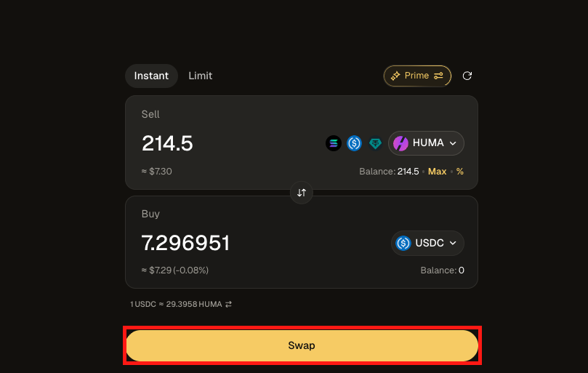Click the percent amount option
Viewport: 588px width, 373px height.
[x=460, y=172]
